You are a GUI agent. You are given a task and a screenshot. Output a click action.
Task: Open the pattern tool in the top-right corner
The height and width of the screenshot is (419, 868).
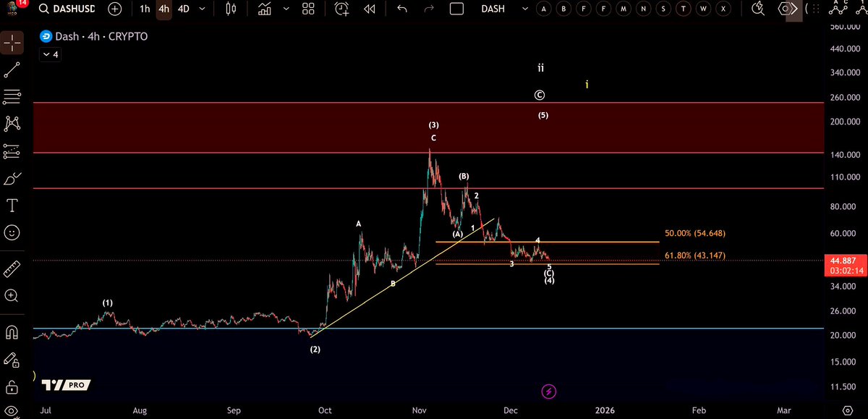pos(839,8)
